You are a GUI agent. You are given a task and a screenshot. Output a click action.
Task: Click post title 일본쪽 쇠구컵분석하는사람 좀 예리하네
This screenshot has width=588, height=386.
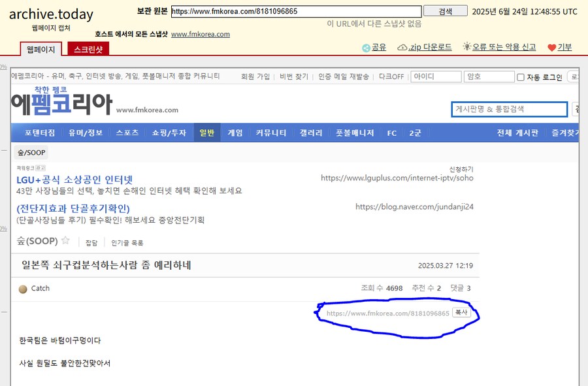click(106, 265)
